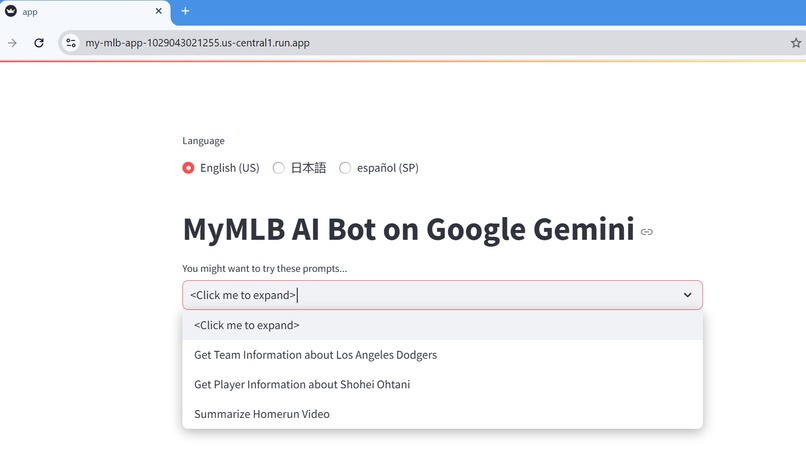
Task: Switch to the 'app' browser tab
Action: tap(85, 11)
